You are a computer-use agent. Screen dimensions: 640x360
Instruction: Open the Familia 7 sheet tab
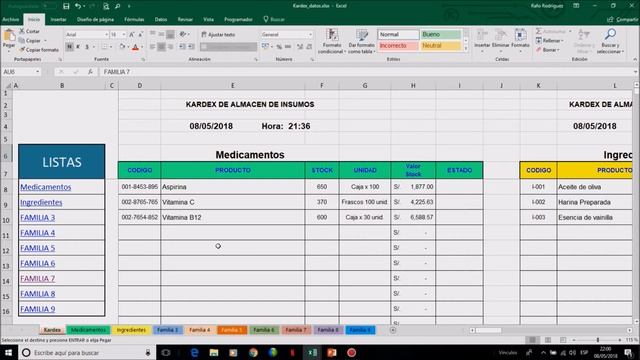tap(296, 330)
